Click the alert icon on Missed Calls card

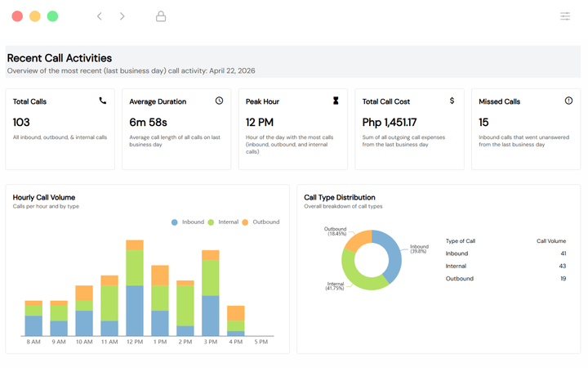click(568, 101)
